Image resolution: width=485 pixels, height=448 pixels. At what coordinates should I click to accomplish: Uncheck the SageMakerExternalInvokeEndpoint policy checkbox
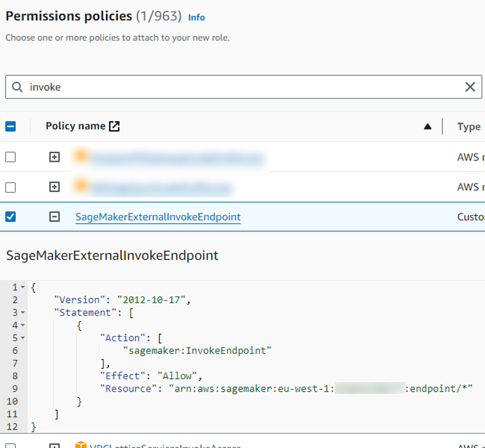11,217
